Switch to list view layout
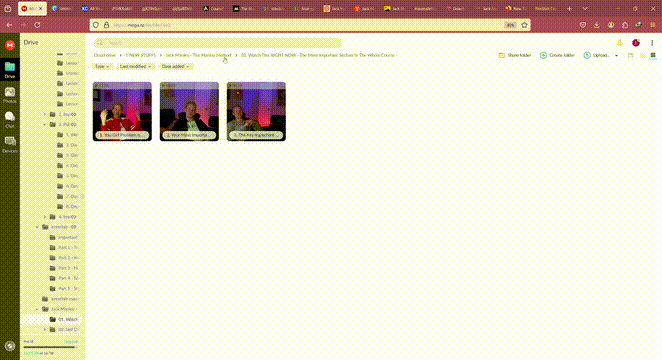The height and width of the screenshot is (360, 662). click(x=642, y=55)
